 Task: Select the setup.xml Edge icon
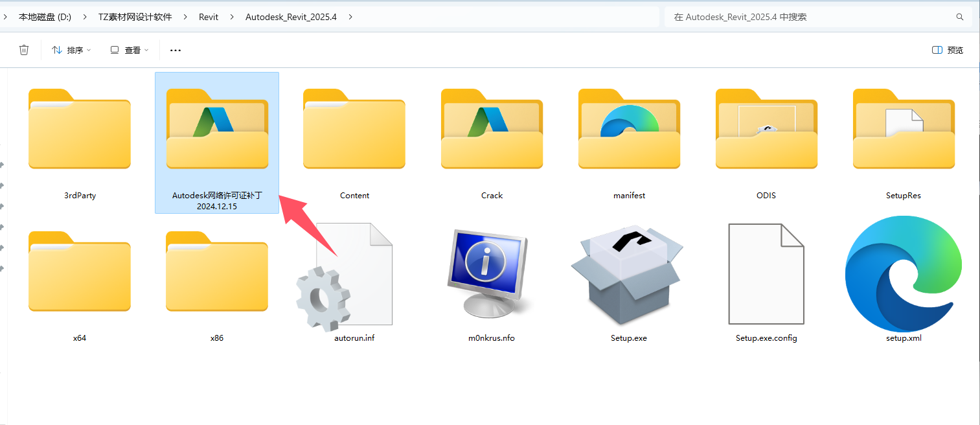pos(904,273)
